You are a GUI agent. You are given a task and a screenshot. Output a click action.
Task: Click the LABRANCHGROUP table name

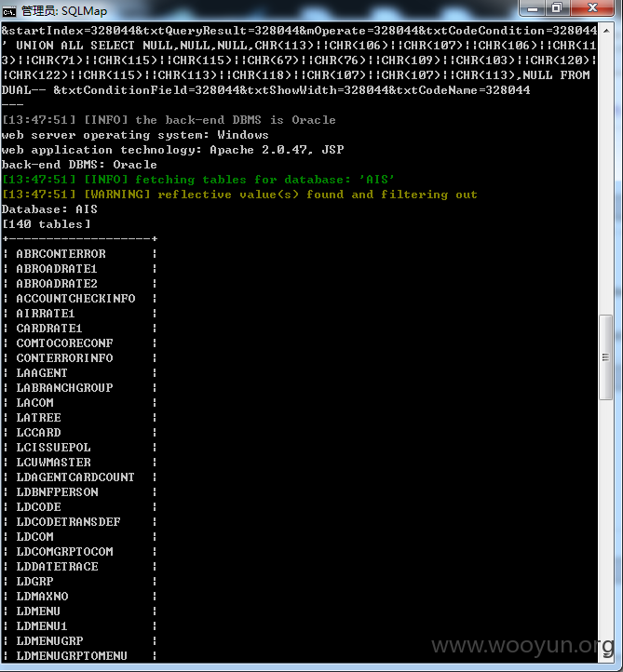[64, 388]
